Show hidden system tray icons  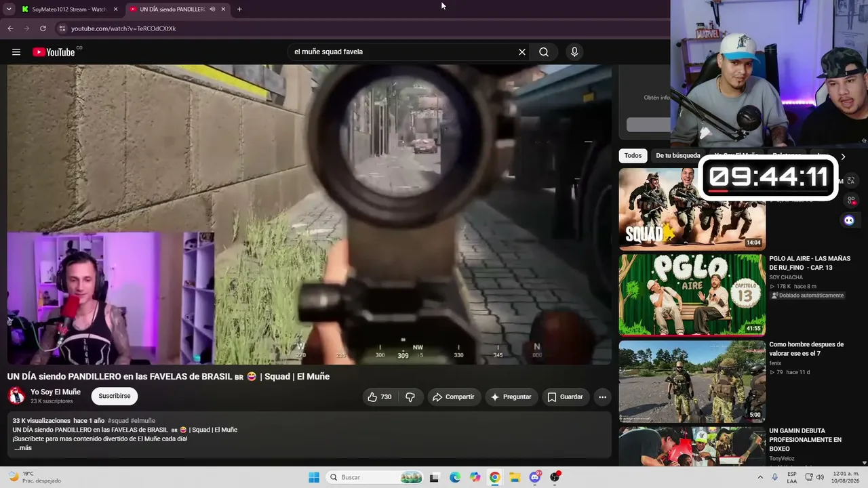pyautogui.click(x=760, y=477)
